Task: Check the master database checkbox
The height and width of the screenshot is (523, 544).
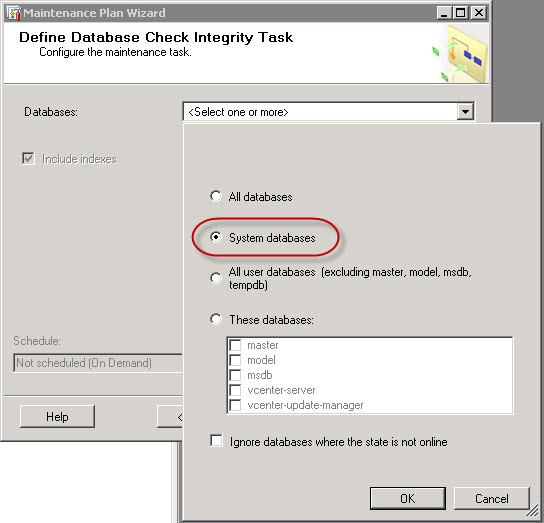Action: tap(235, 345)
